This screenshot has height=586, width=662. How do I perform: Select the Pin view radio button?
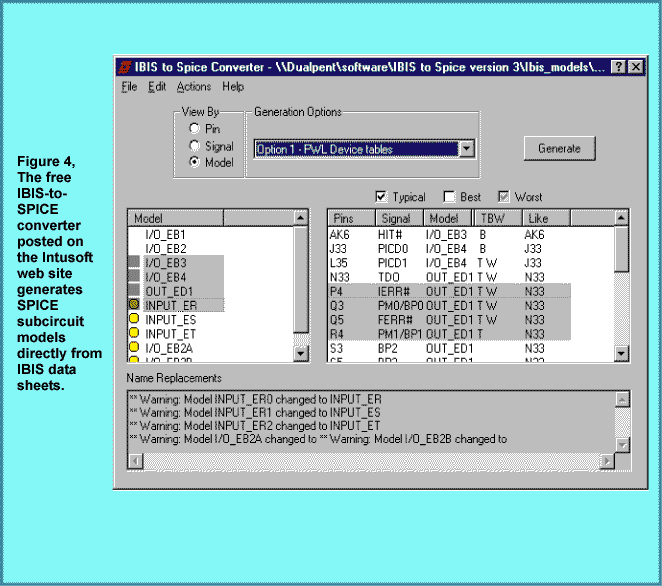coord(194,129)
